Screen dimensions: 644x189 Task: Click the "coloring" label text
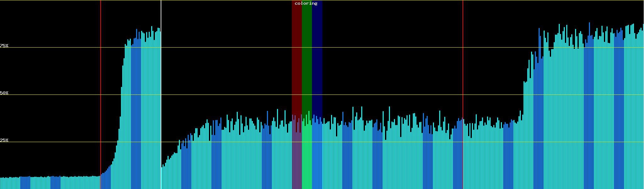click(x=306, y=3)
